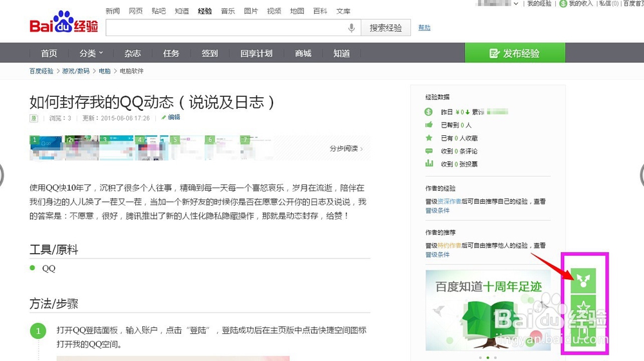
Task: Select the active green carousel dot under banner
Action: 488,357
